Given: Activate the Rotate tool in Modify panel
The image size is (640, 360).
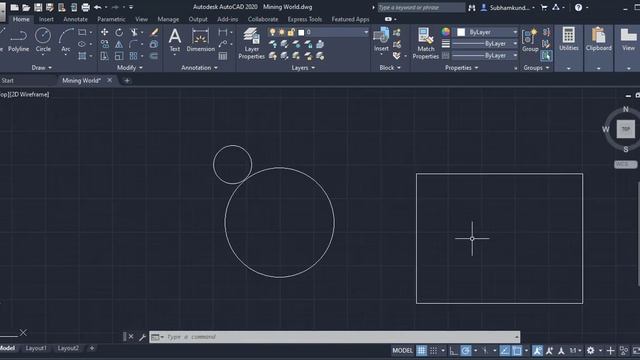Looking at the screenshot, I should [119, 32].
